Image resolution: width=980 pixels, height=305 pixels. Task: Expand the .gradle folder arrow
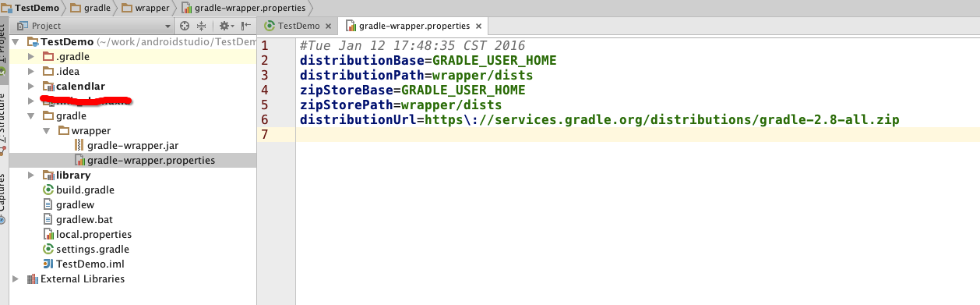[x=31, y=56]
